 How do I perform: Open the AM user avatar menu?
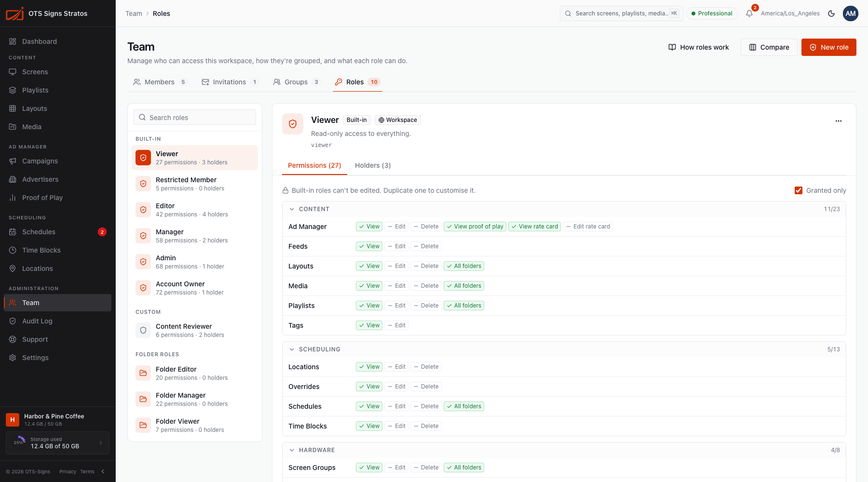click(x=851, y=13)
